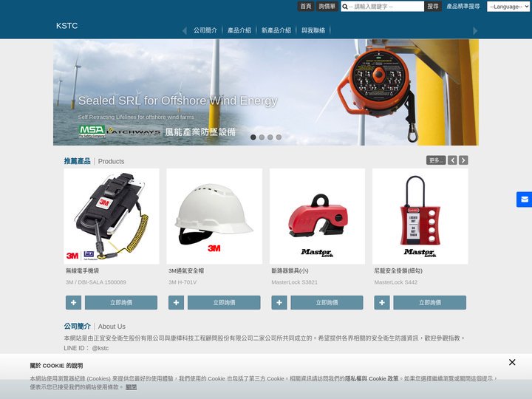The image size is (532, 399).
Task: Add 無線電手機袋 with its plus button
Action: click(73, 302)
